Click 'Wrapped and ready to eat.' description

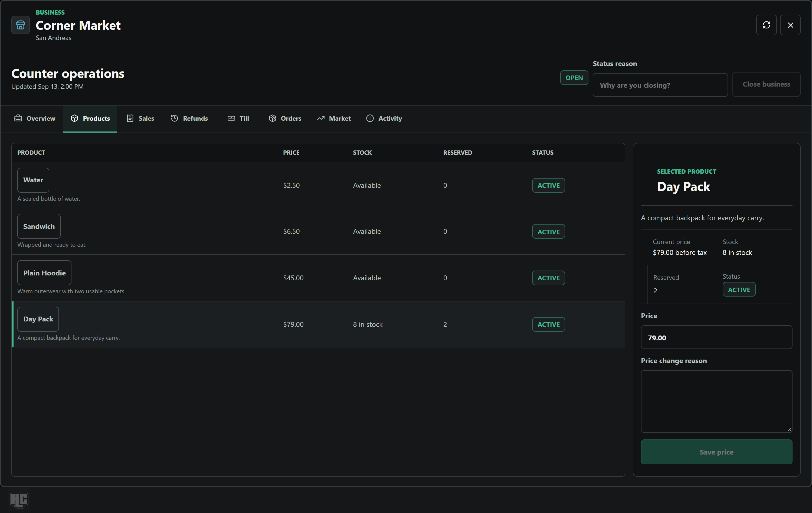point(52,245)
